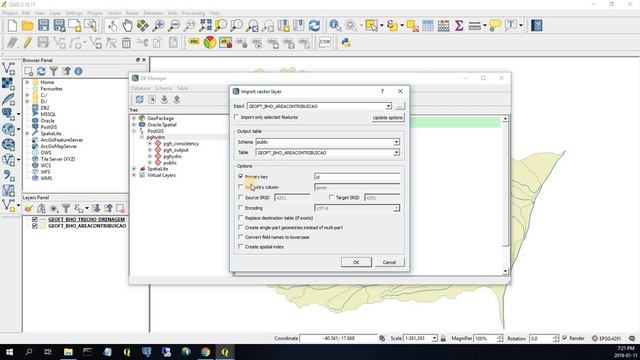
Task: Expand GeoPackage node in DB Manager tree
Action: 134,118
